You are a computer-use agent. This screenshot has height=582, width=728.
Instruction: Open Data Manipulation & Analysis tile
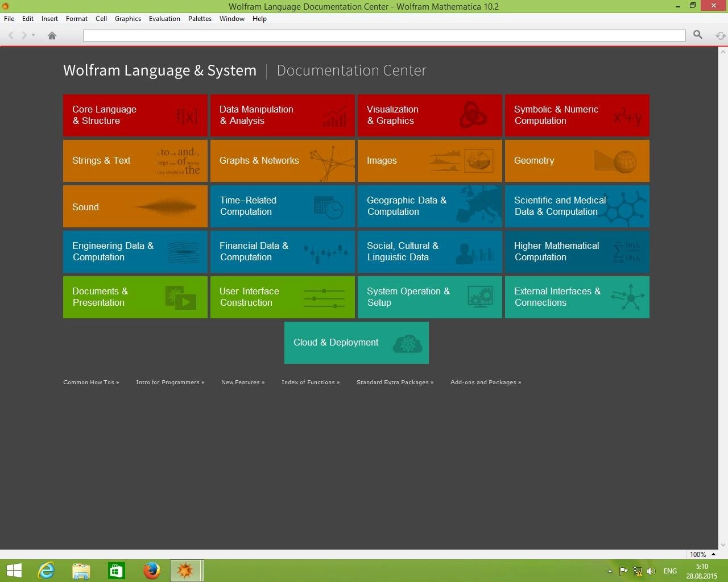(x=283, y=115)
